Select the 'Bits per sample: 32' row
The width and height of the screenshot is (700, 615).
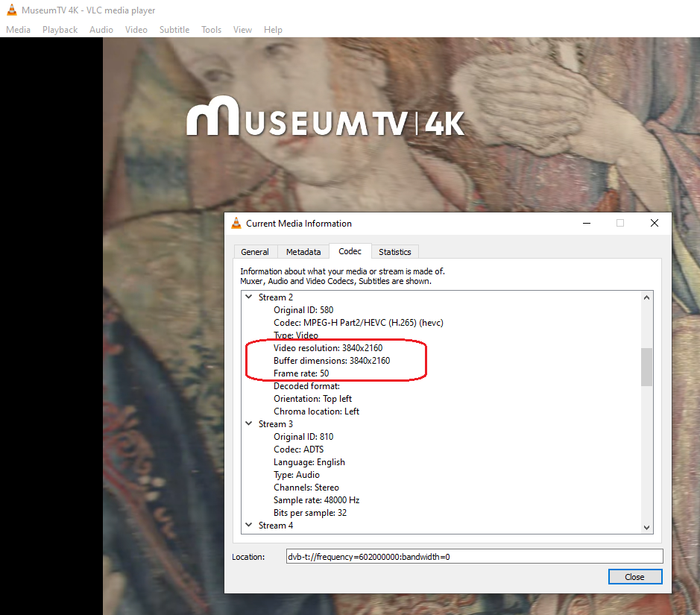click(310, 512)
